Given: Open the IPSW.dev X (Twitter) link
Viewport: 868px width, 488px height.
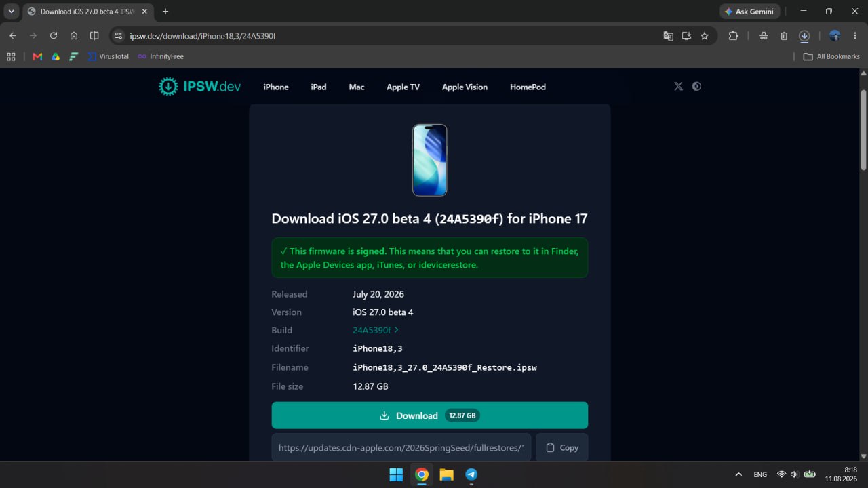Looking at the screenshot, I should (x=678, y=87).
